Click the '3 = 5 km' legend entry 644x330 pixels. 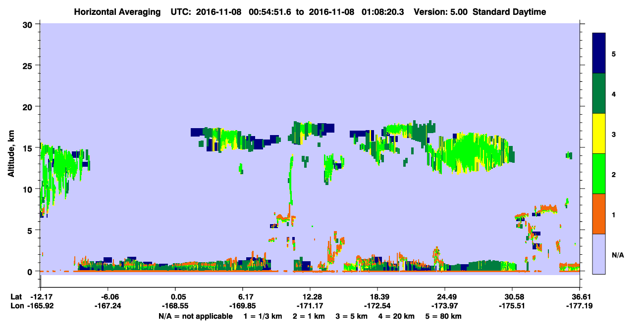click(352, 316)
